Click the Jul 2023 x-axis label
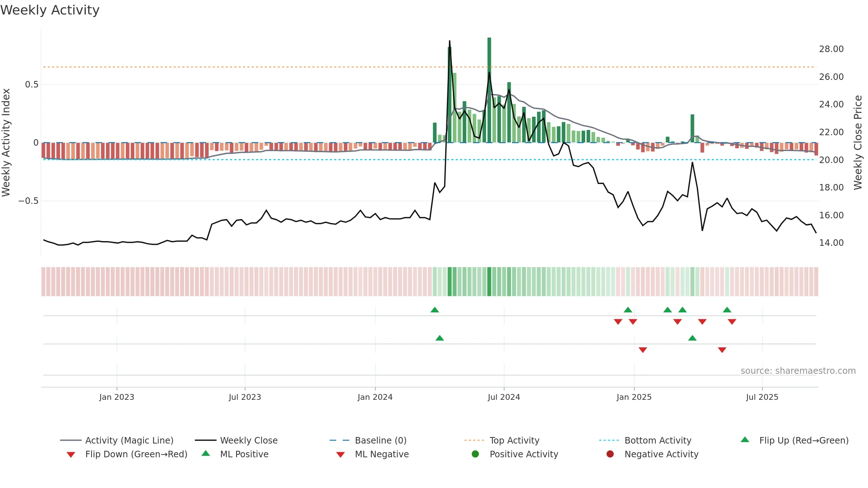 point(245,397)
